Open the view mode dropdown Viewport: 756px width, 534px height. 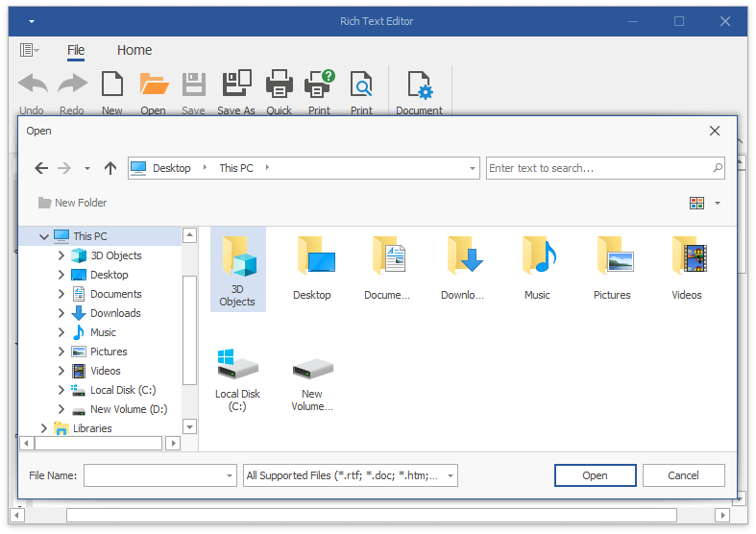pyautogui.click(x=717, y=204)
